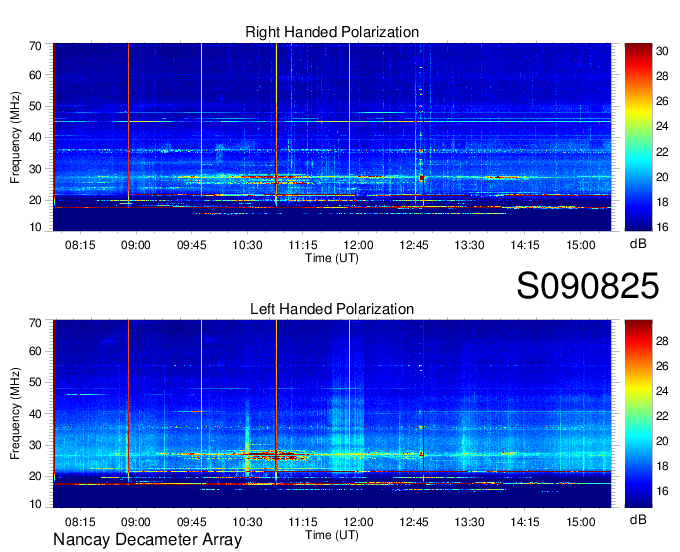The height and width of the screenshot is (552, 680).
Task: Click the 16 dB value on upper colorbar
Action: 662,227
